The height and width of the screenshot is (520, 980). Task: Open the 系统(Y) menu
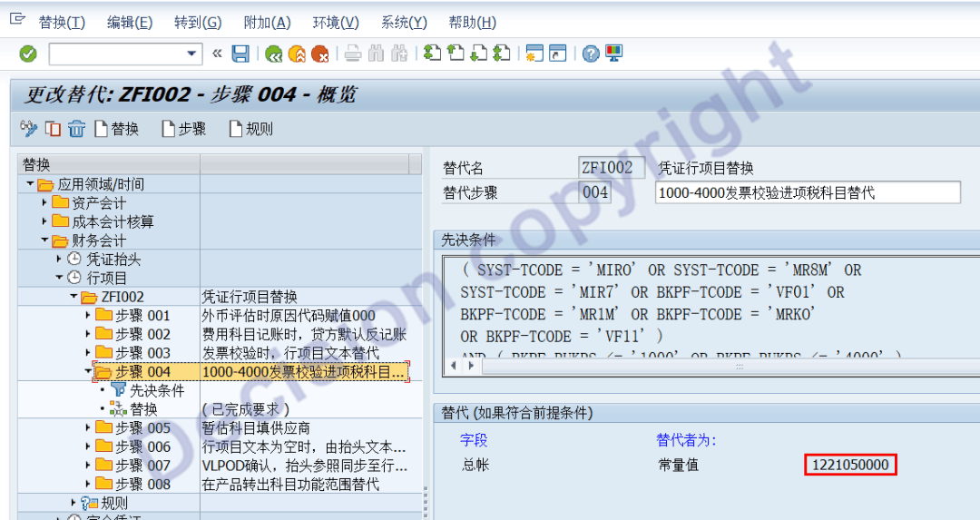404,23
